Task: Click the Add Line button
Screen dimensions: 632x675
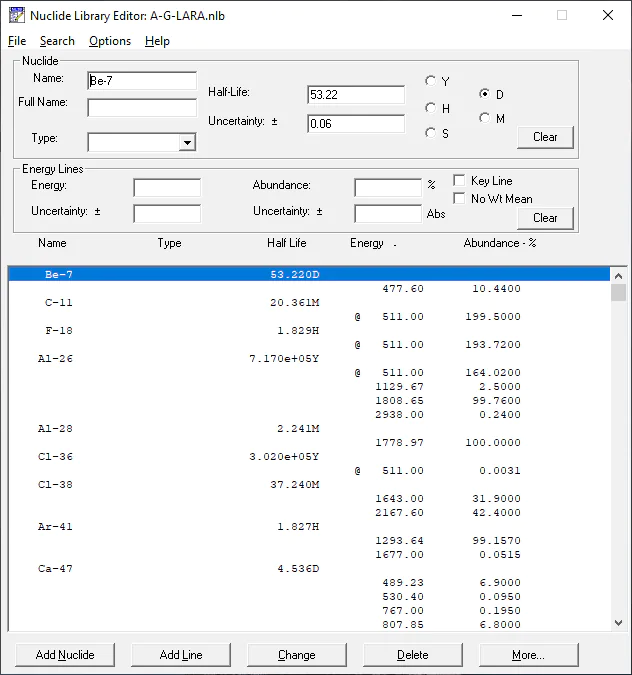Action: (181, 655)
